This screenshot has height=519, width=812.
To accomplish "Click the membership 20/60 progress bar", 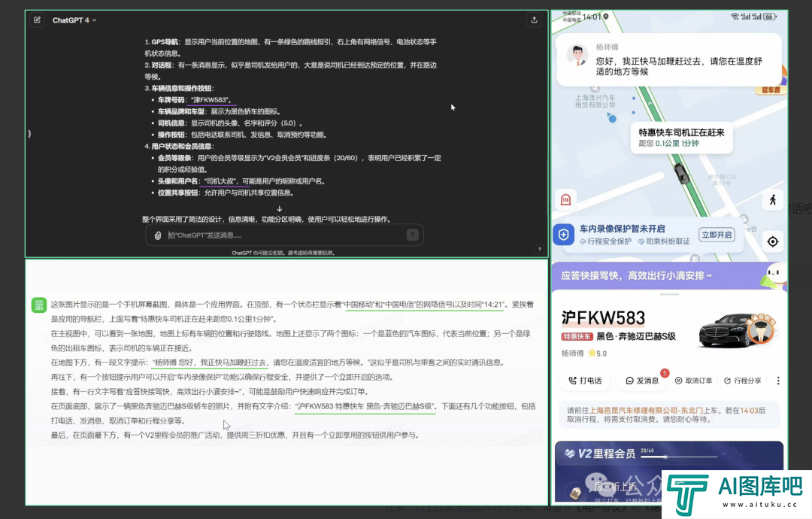I will tap(680, 457).
